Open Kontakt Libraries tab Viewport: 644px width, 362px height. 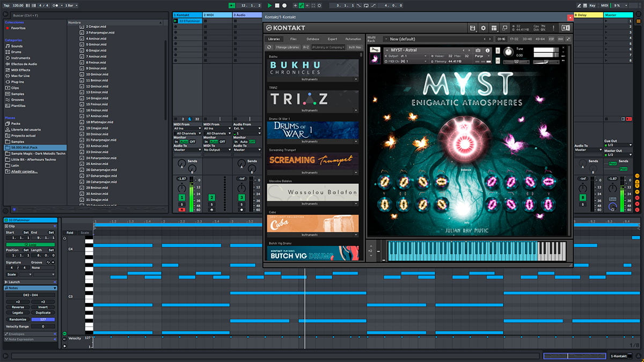[x=274, y=39]
